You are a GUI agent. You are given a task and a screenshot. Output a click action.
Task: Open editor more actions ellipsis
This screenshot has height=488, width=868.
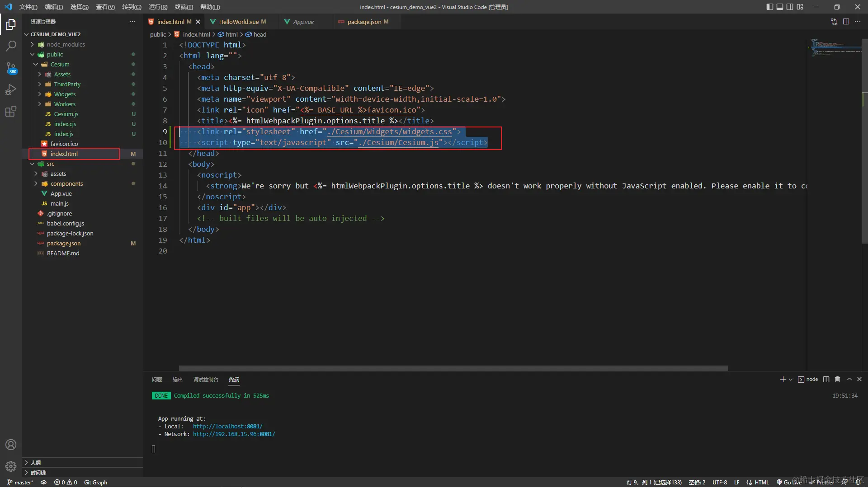858,22
